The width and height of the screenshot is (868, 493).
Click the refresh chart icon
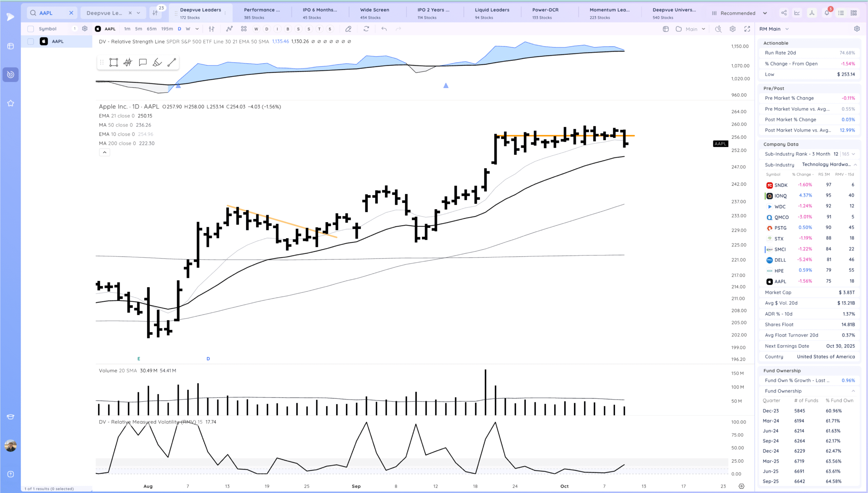pyautogui.click(x=366, y=29)
